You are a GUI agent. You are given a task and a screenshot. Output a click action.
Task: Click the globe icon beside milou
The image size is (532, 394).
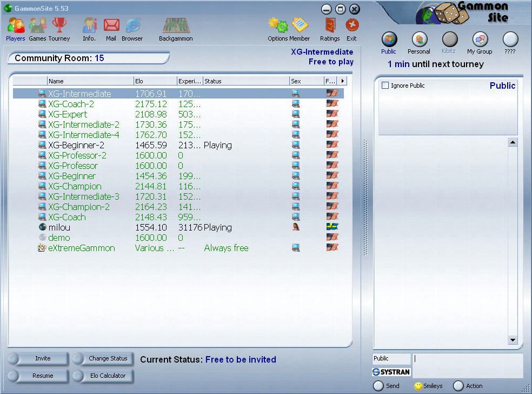pos(42,227)
